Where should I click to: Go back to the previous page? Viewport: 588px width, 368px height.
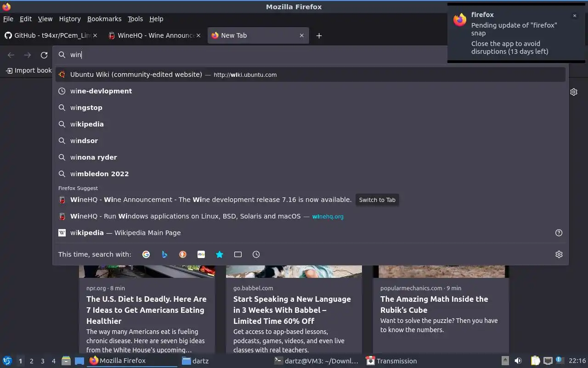(x=11, y=55)
